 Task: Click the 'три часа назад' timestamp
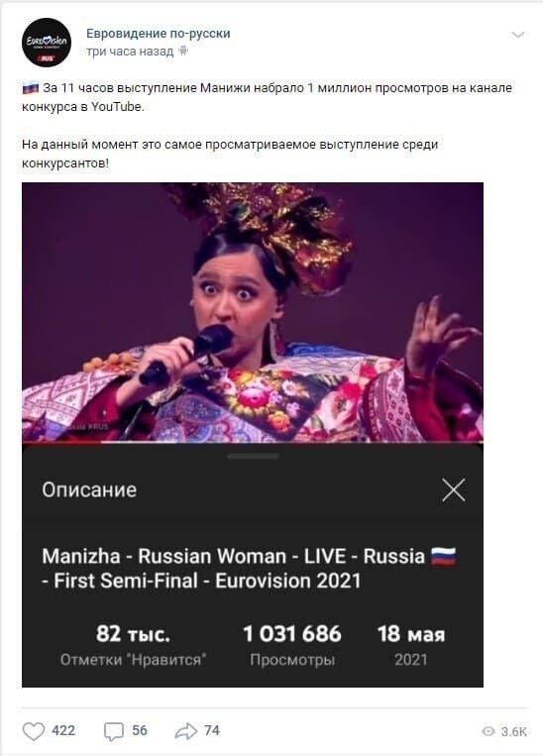(x=130, y=52)
